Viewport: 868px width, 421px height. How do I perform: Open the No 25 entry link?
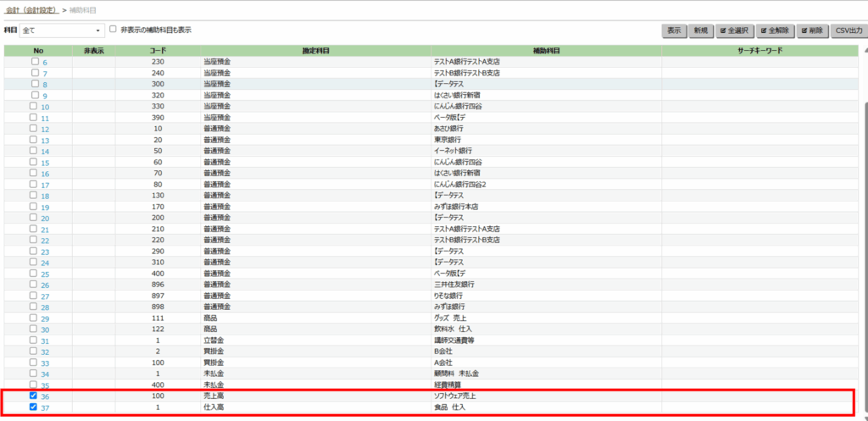(45, 274)
